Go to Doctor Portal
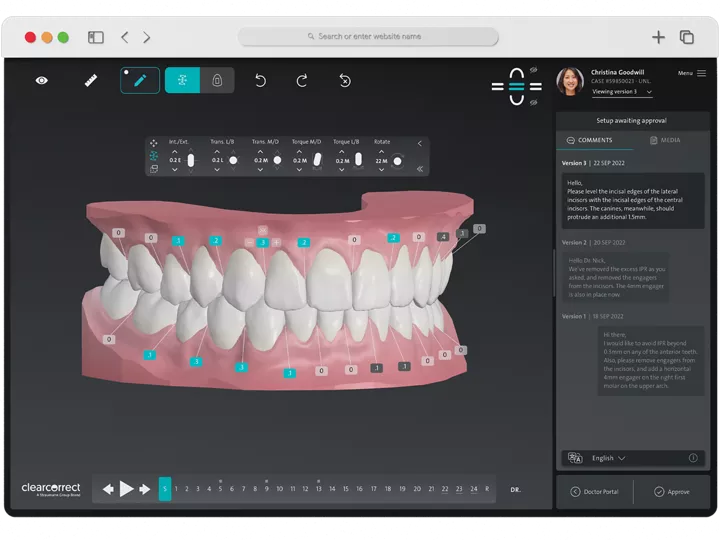Image resolution: width=720 pixels, height=540 pixels. coord(594,491)
